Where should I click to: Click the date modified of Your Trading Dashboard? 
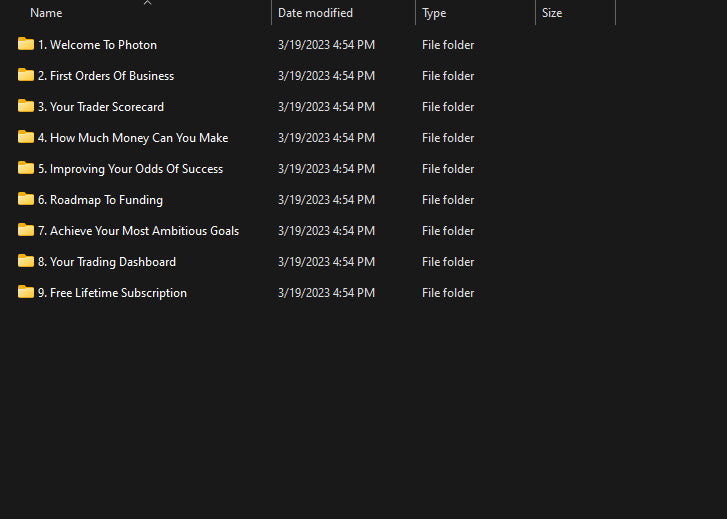(x=326, y=262)
